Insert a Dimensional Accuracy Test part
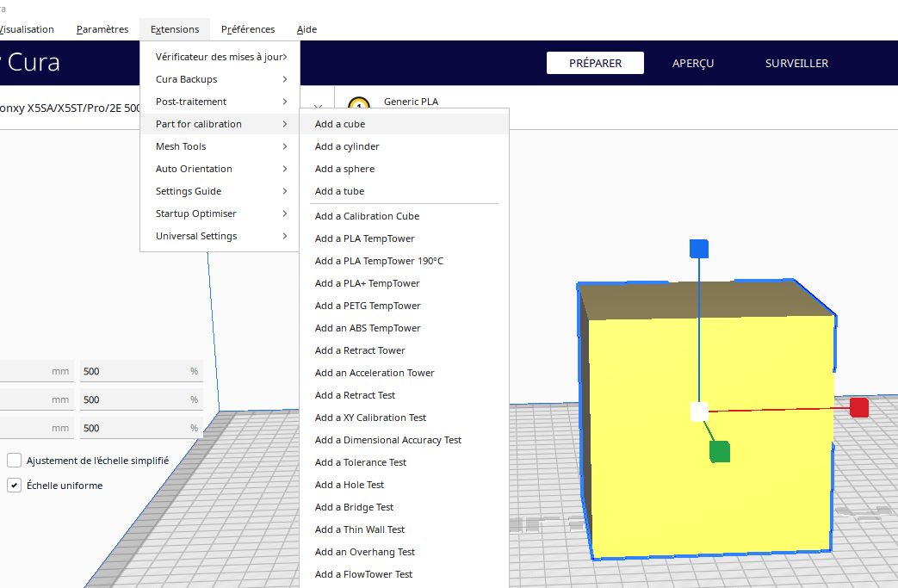The width and height of the screenshot is (898, 588). click(405, 439)
